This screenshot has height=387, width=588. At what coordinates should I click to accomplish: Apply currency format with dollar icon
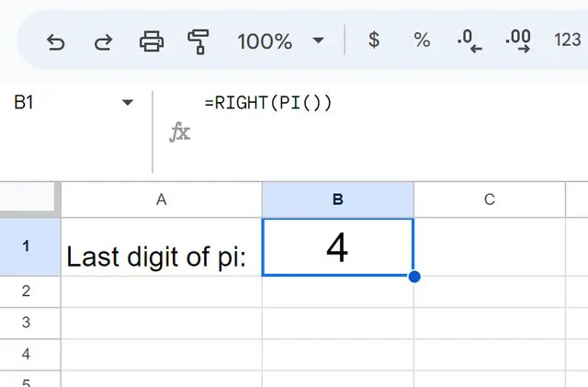[x=374, y=40]
